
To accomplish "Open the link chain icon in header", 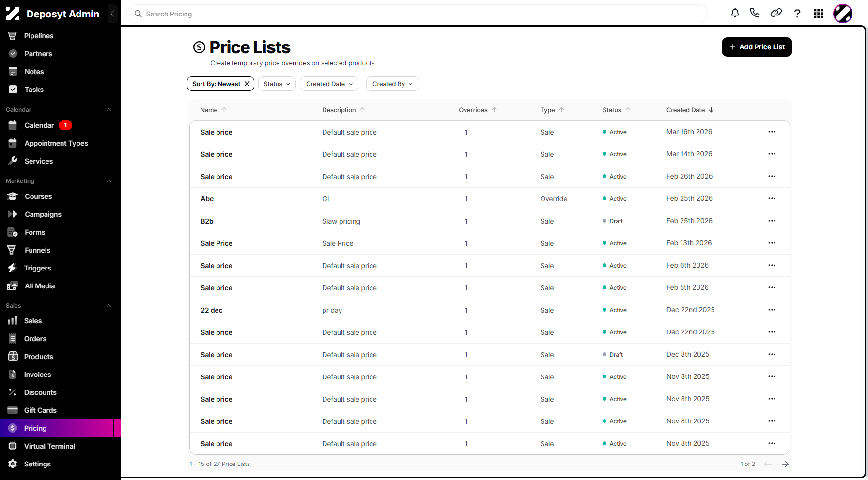I will 776,13.
